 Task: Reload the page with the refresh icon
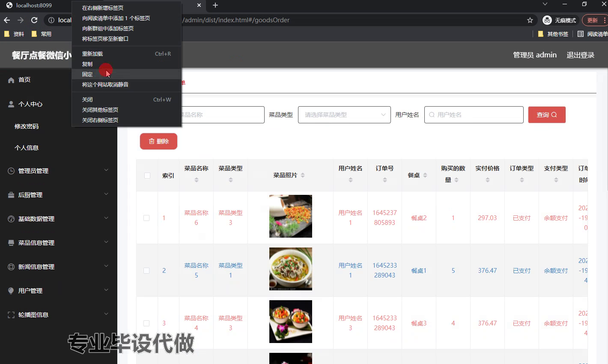(x=34, y=20)
